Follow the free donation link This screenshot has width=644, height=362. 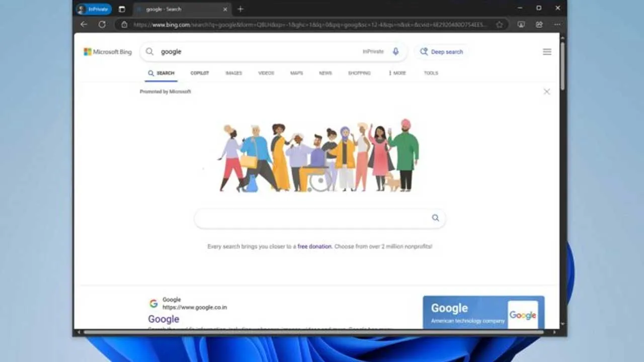(314, 246)
